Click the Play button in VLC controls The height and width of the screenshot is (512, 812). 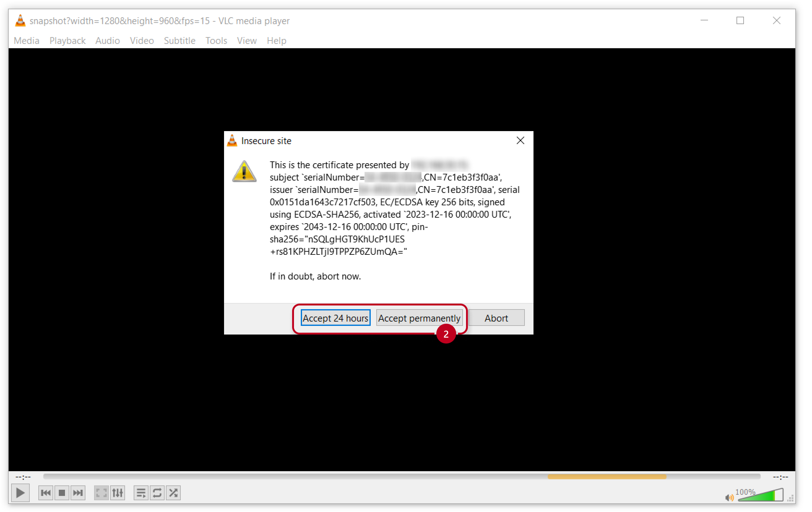(20, 493)
